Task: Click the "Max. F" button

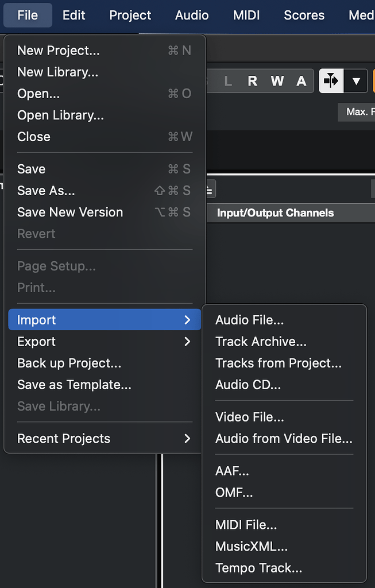Action: click(357, 112)
